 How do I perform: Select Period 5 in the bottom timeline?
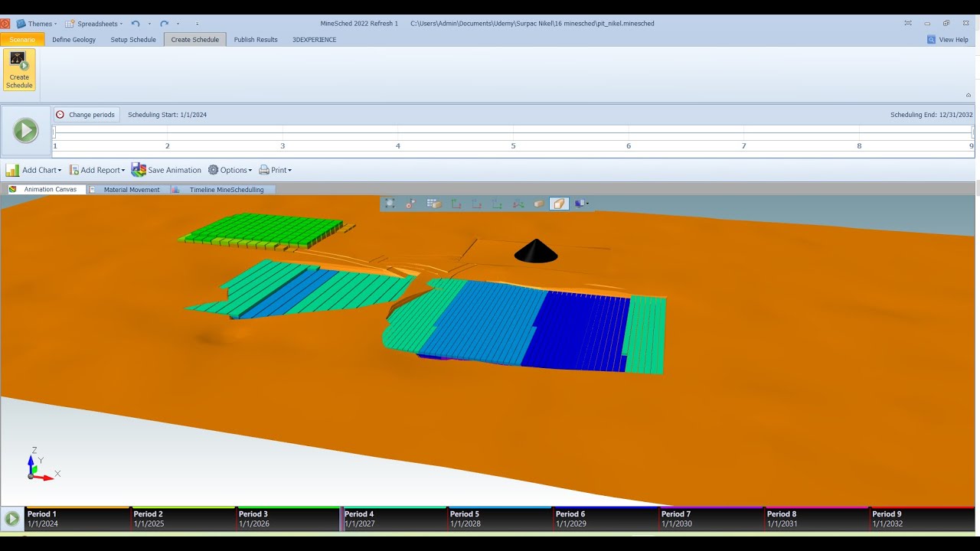pyautogui.click(x=500, y=519)
